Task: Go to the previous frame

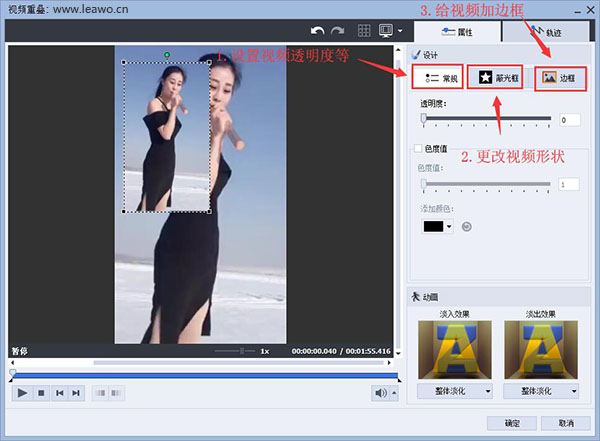Action: (59, 393)
